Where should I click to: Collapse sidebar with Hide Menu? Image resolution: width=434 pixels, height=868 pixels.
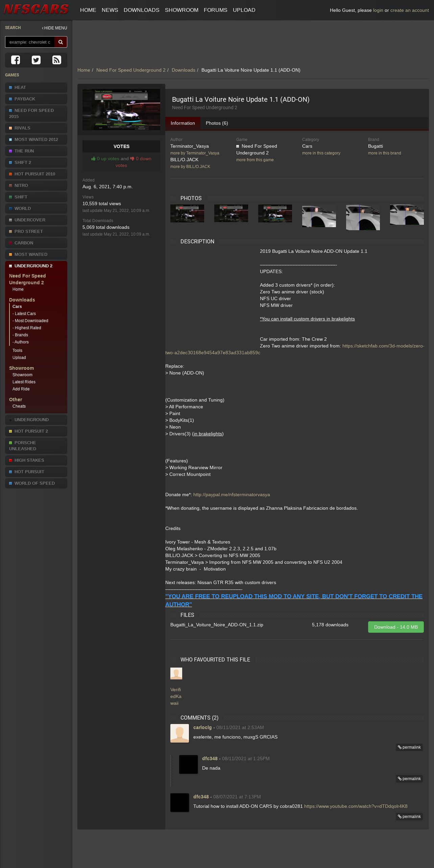coord(54,28)
